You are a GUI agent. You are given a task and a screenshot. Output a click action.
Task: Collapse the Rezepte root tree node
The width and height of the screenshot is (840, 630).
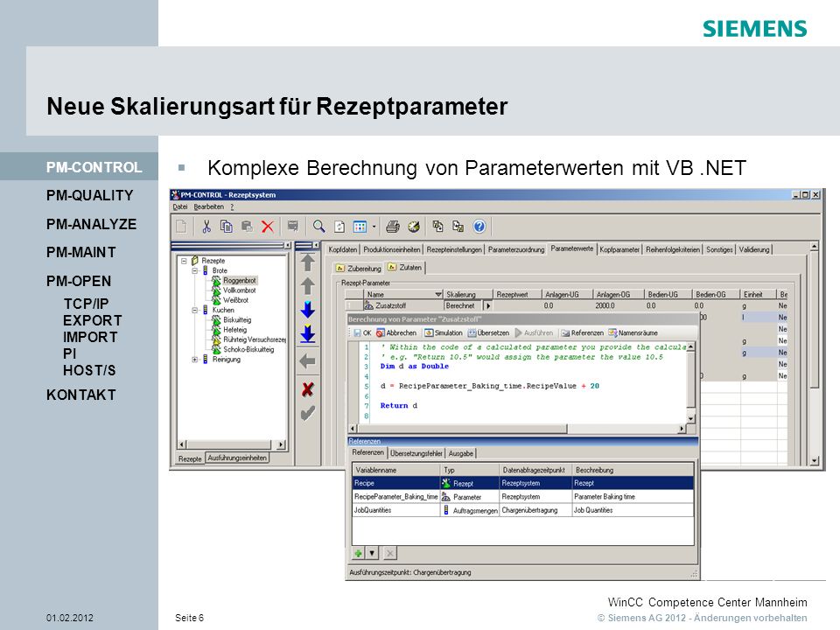(184, 261)
